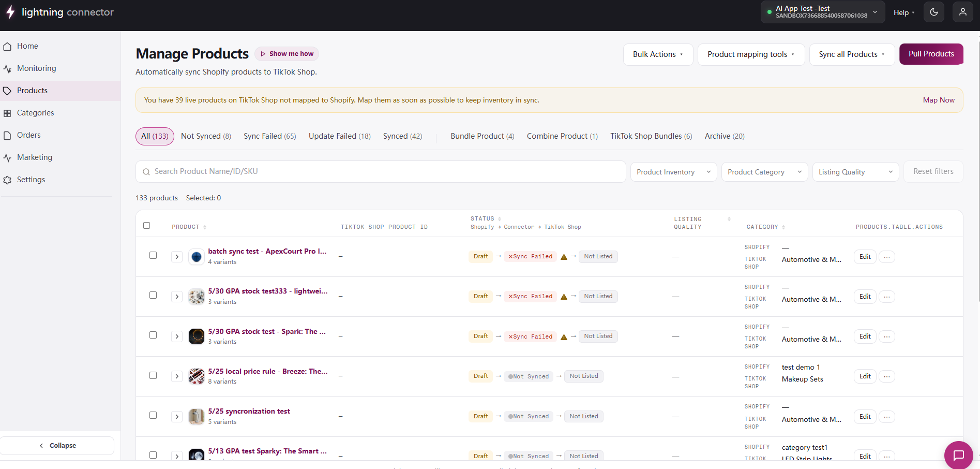Expand variants of 5/25 local price rule
The width and height of the screenshot is (980, 469).
[177, 376]
